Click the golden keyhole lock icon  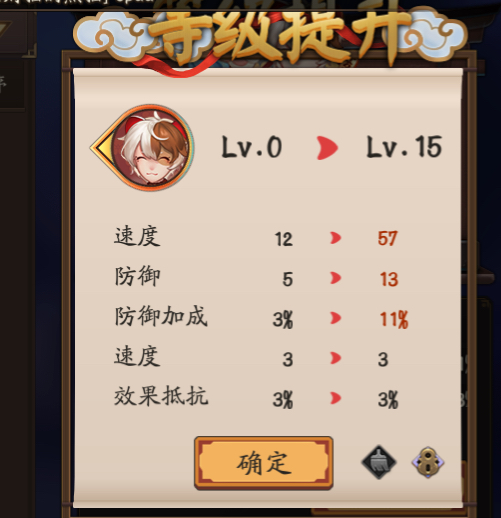pyautogui.click(x=428, y=462)
